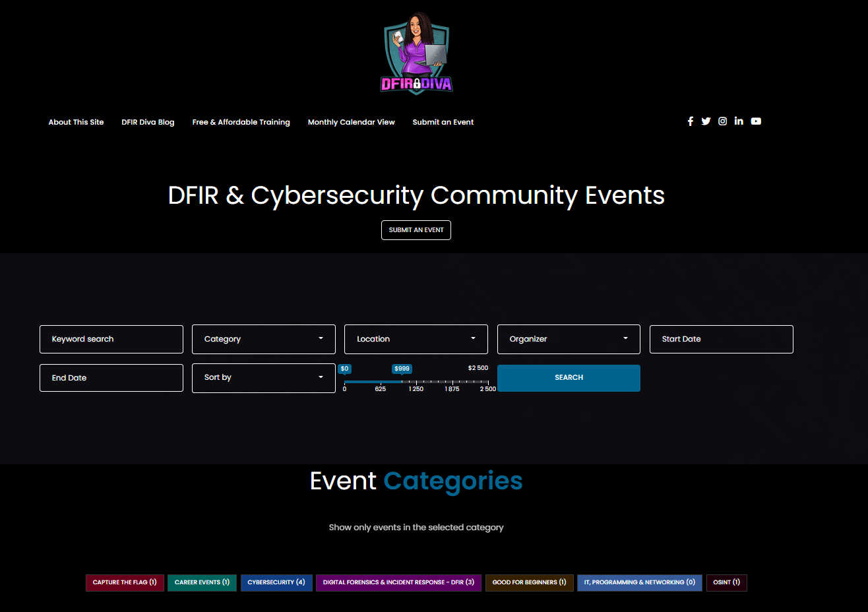The width and height of the screenshot is (868, 612).
Task: Click the blue SEARCH button
Action: pyautogui.click(x=569, y=378)
